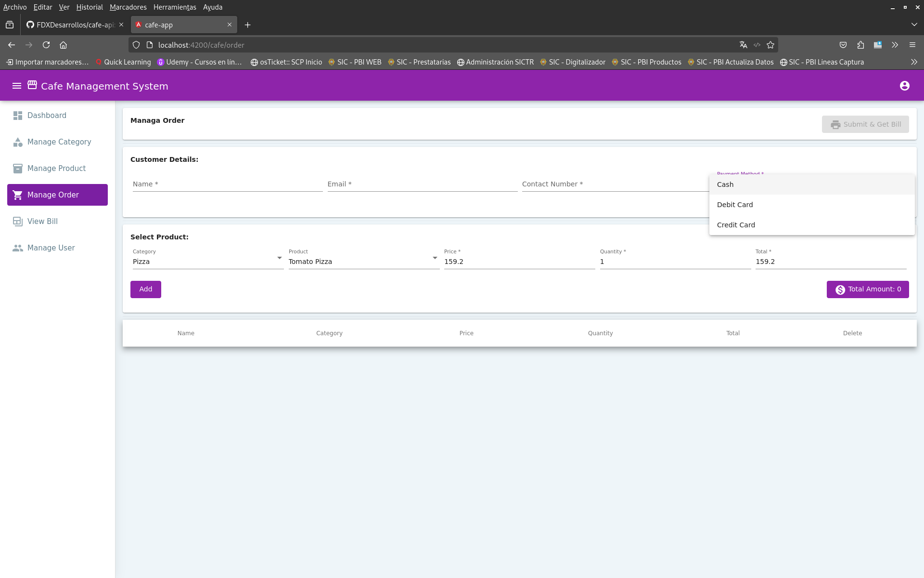Open the Herramientas menu
924x578 pixels.
[175, 7]
